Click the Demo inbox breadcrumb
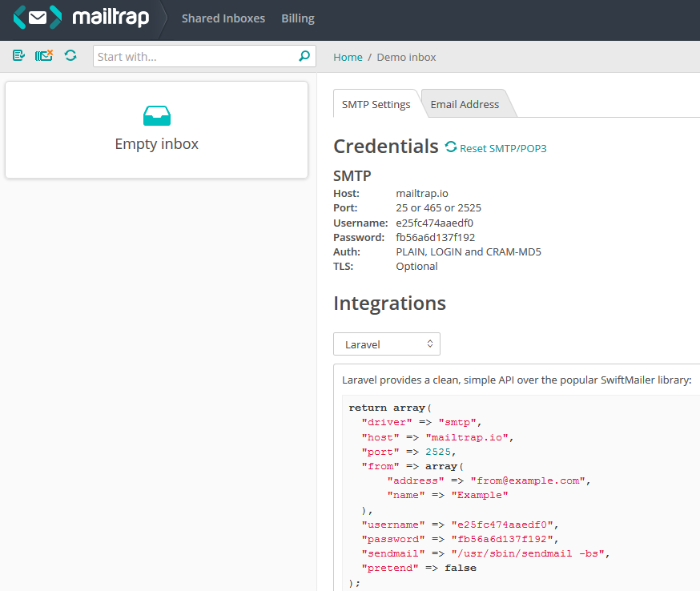700x591 pixels. point(406,57)
